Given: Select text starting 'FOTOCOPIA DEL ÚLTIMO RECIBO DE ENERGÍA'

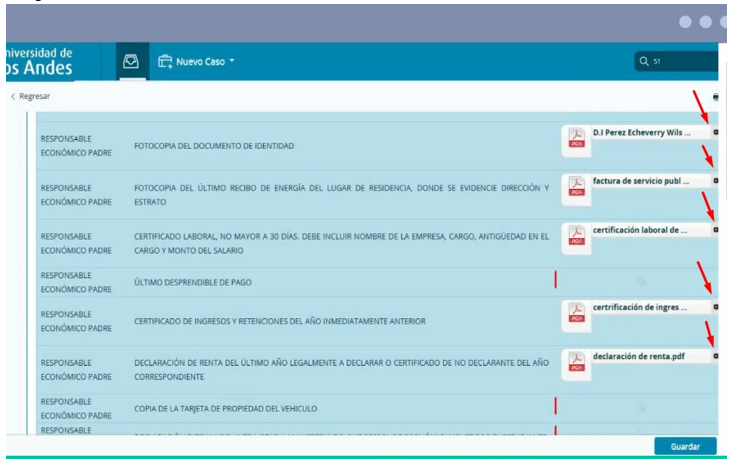Looking at the screenshot, I should pyautogui.click(x=341, y=195).
